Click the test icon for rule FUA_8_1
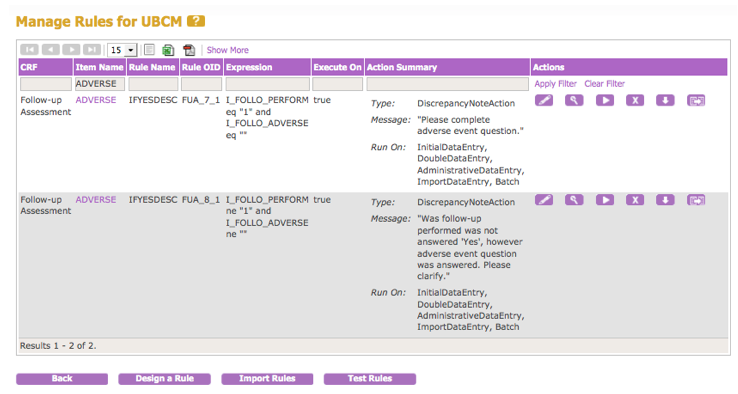738x394 pixels. [696, 200]
